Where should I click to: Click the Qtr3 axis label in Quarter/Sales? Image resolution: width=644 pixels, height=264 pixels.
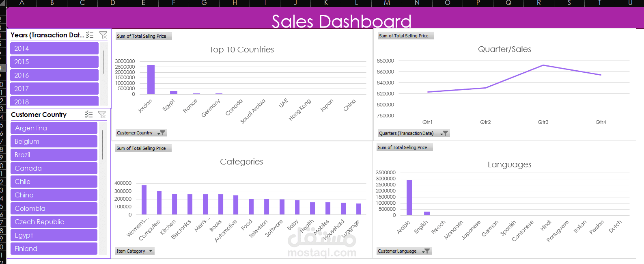pyautogui.click(x=543, y=122)
